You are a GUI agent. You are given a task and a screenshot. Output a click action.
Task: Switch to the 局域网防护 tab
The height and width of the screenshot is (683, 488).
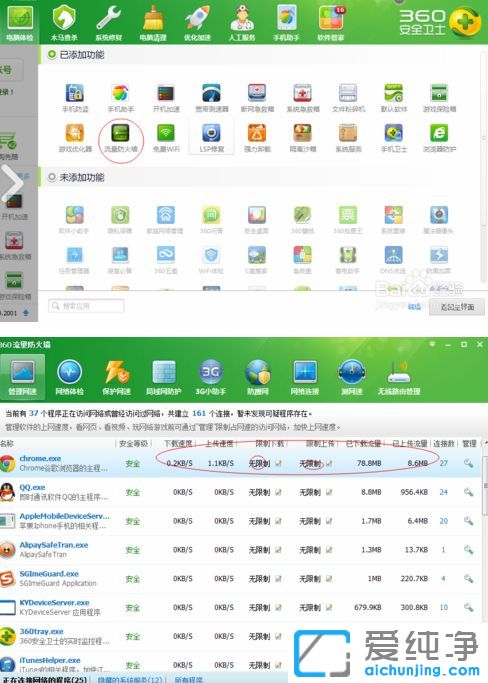point(163,377)
